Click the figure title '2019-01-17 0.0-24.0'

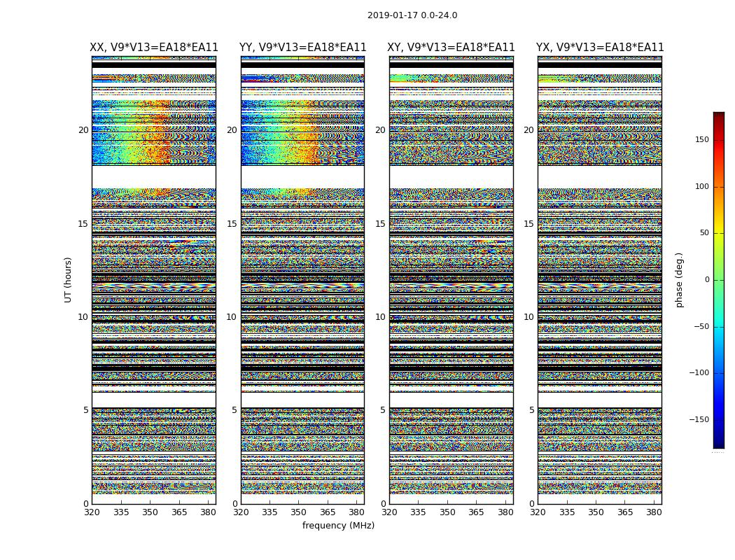(412, 15)
